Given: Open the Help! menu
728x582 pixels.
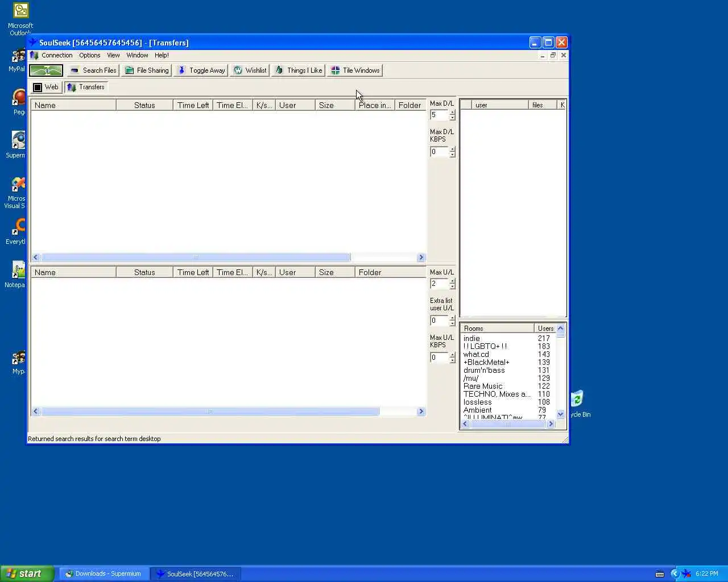Looking at the screenshot, I should coord(162,55).
